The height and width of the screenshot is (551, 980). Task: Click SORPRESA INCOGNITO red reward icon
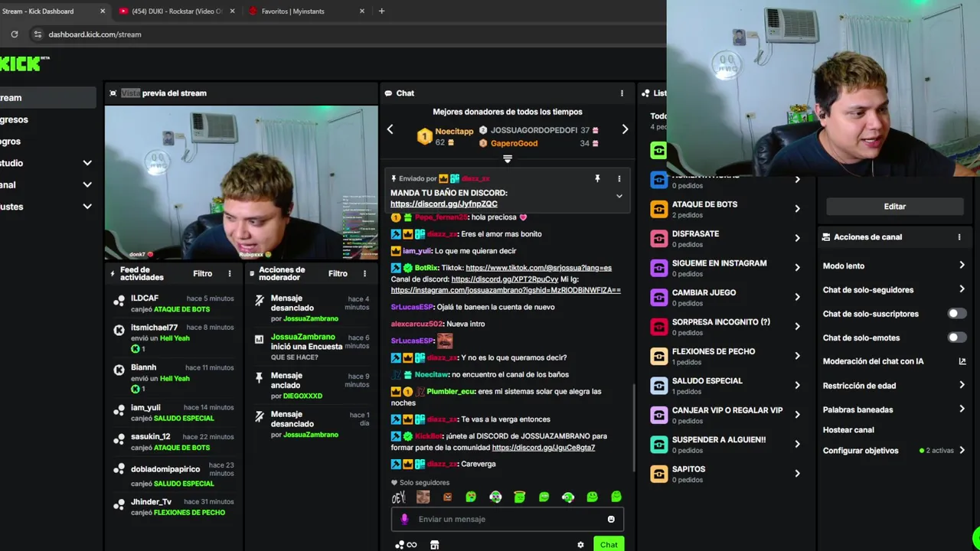tap(658, 326)
